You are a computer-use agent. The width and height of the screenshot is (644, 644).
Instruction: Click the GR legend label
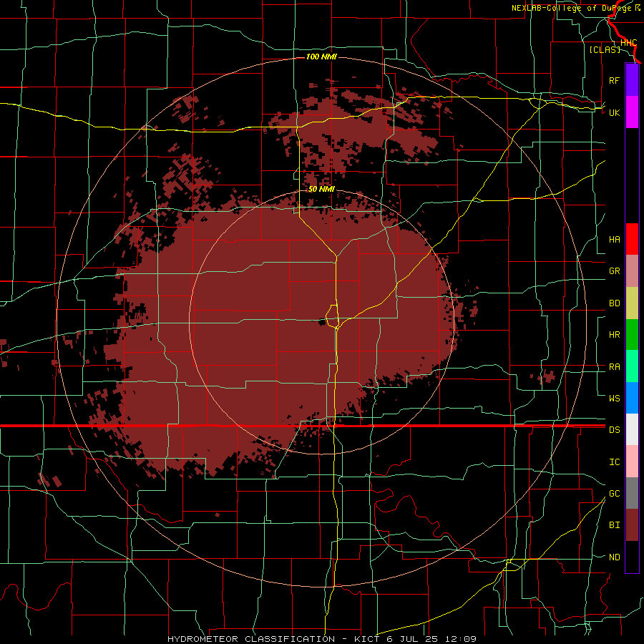614,271
